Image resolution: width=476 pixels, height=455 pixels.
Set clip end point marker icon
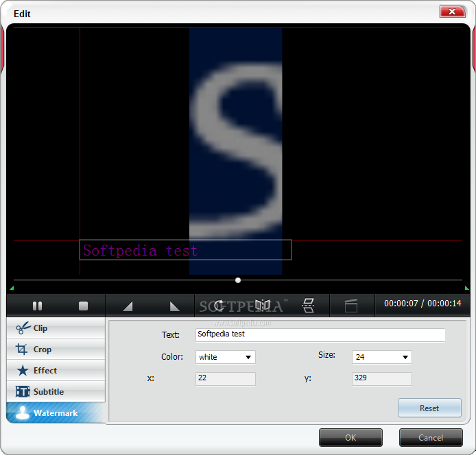(x=174, y=306)
